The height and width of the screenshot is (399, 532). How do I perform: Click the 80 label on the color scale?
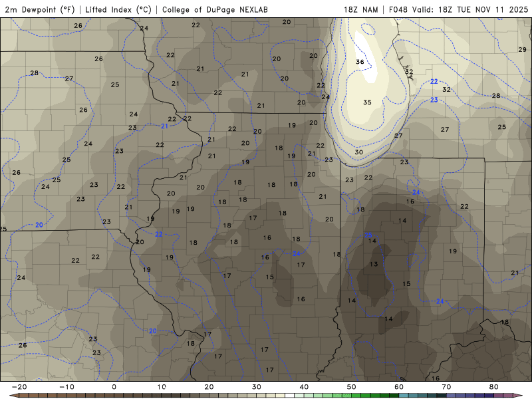click(494, 387)
